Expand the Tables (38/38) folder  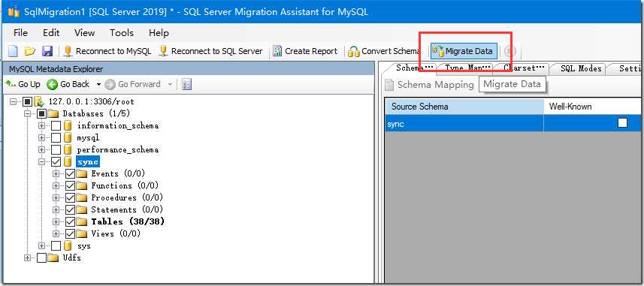pos(56,221)
